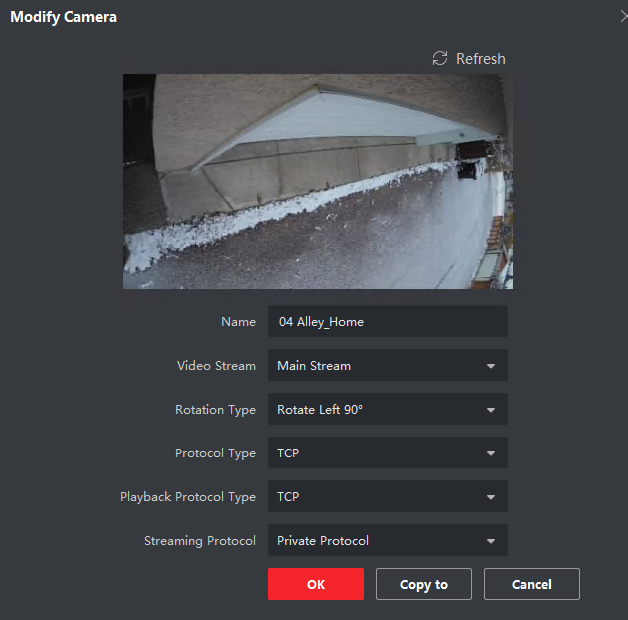Click the circular Refresh arrows icon
Viewport: 628px width, 620px height.
(x=440, y=59)
